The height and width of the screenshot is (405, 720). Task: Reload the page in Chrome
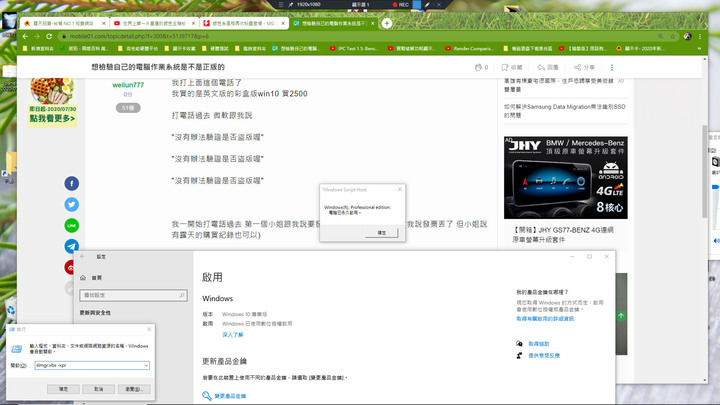coord(49,36)
